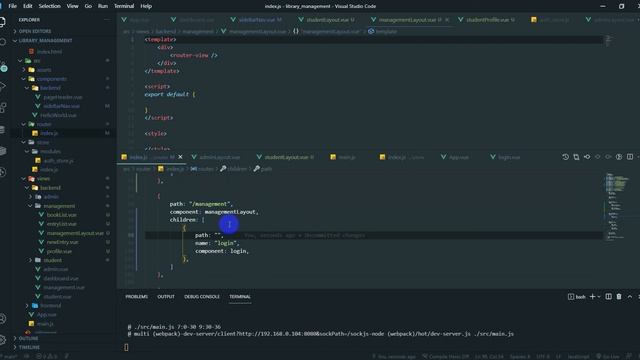Open the Search view in activity bar
This screenshot has width=640, height=360.
[2, 42]
